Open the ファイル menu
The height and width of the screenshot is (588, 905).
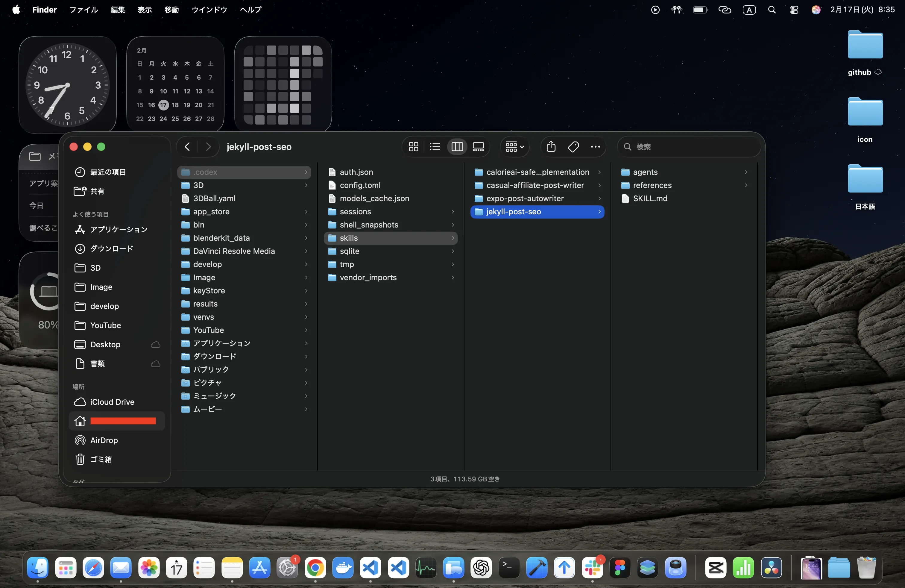(84, 10)
